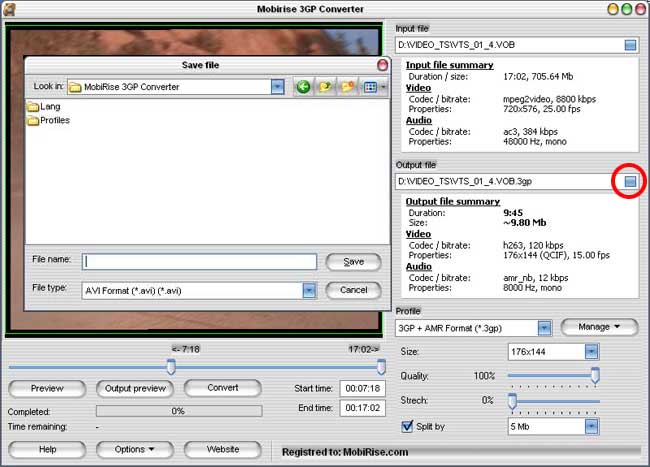
Task: Open the Profile format dropdown
Action: [x=544, y=328]
